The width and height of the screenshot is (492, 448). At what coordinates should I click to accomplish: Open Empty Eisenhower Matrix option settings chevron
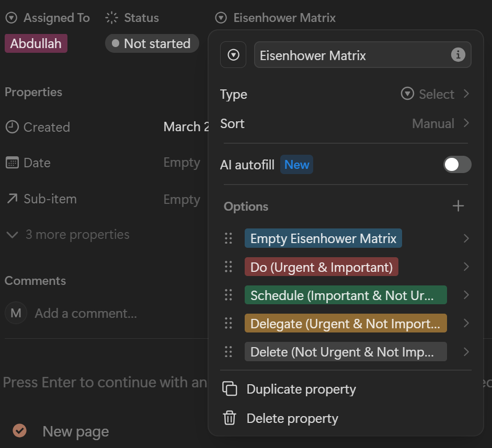pyautogui.click(x=466, y=238)
